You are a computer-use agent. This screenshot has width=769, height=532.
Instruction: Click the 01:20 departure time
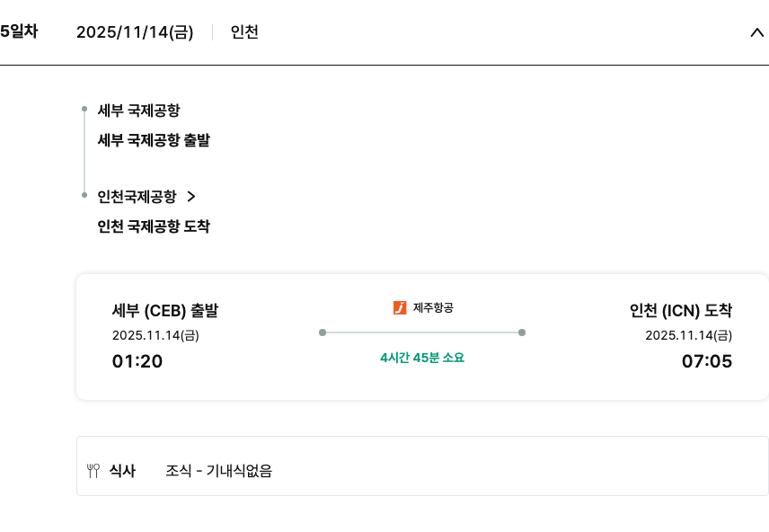click(137, 362)
